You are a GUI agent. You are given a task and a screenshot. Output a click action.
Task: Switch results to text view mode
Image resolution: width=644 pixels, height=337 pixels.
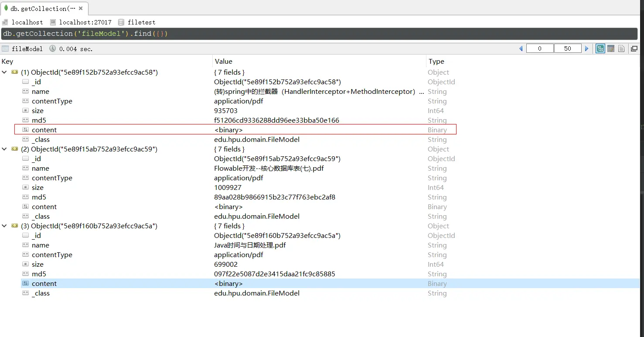coord(621,48)
